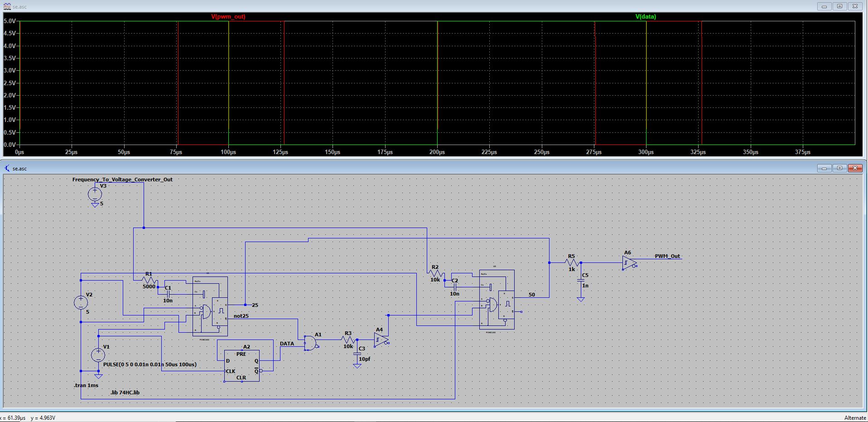
Task: Click the 100µs time axis label
Action: point(228,152)
